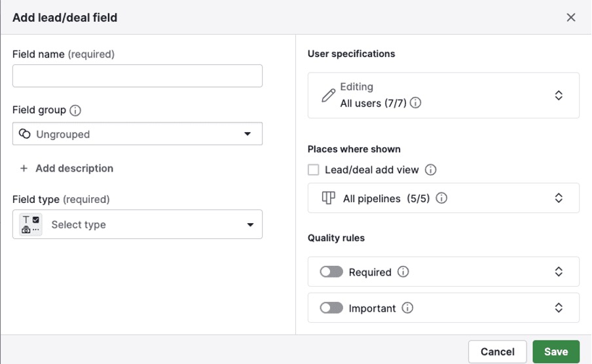Expand the All pipelines section
The width and height of the screenshot is (592, 364).
(559, 198)
